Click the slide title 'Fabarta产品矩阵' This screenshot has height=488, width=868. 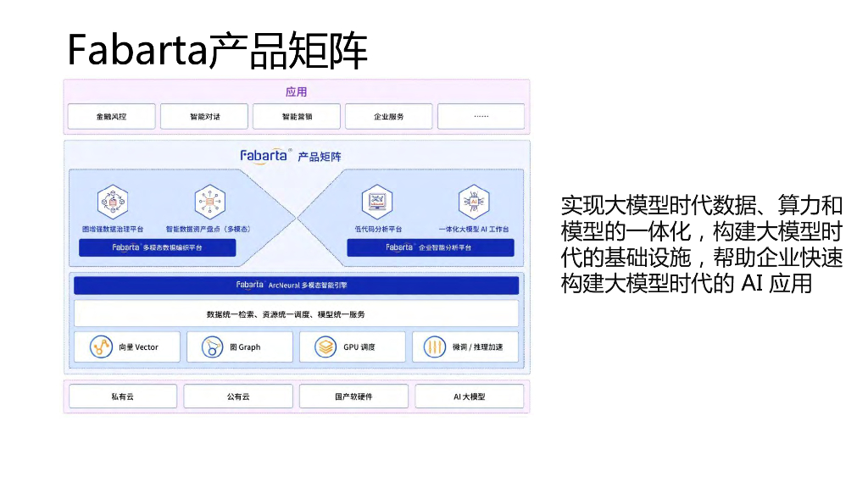(217, 50)
